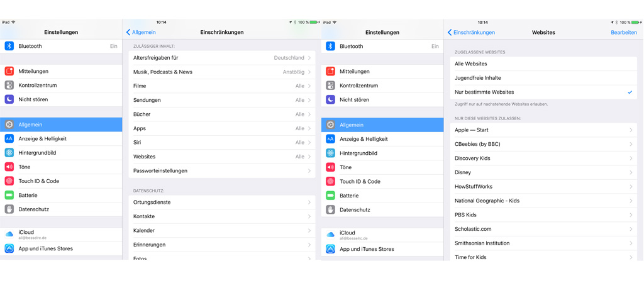Open the Erinnerungen privacy row
The image size is (644, 283).
click(x=222, y=245)
